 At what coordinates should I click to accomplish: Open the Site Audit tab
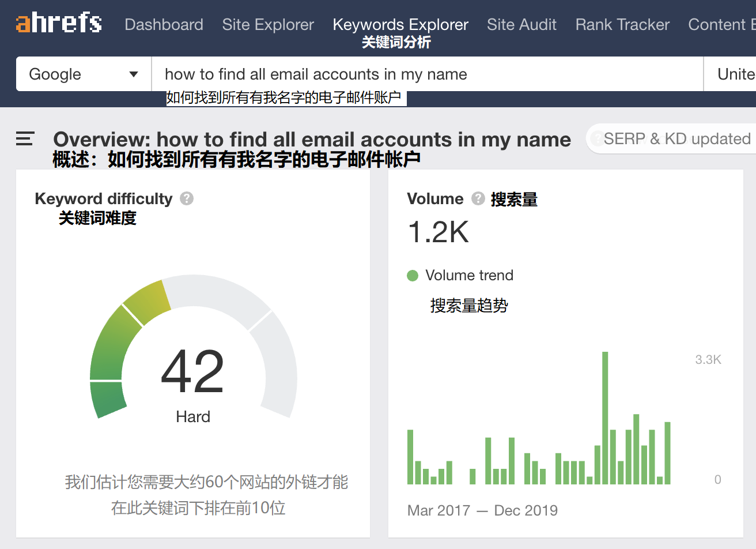point(521,25)
